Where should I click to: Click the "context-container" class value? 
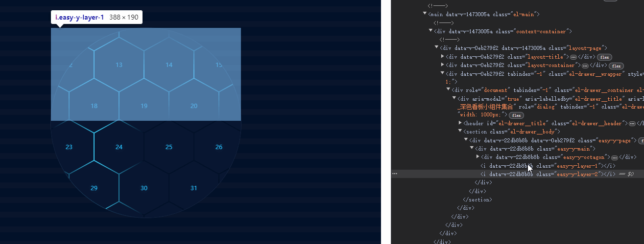point(541,31)
